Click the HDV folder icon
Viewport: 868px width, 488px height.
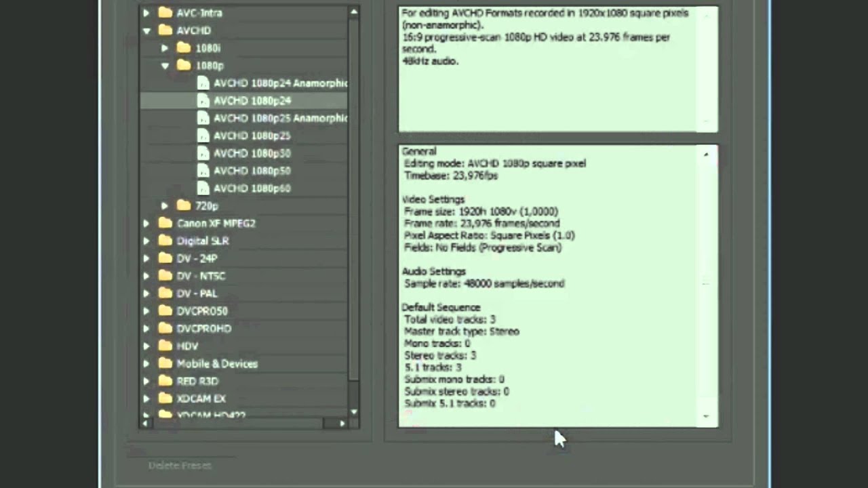(165, 346)
